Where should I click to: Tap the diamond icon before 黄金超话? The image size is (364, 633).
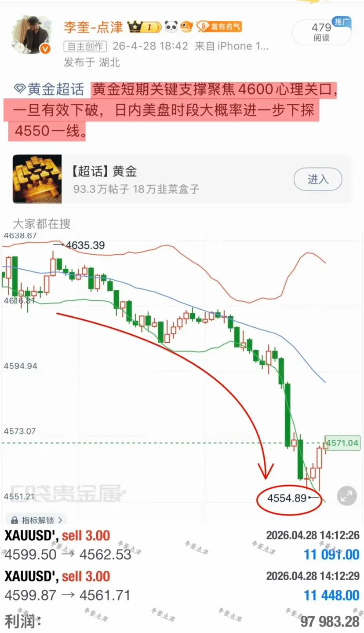pyautogui.click(x=19, y=90)
